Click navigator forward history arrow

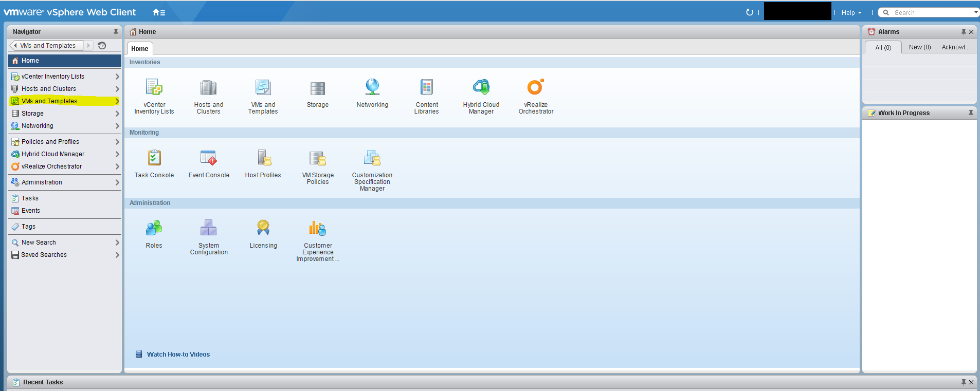[88, 46]
